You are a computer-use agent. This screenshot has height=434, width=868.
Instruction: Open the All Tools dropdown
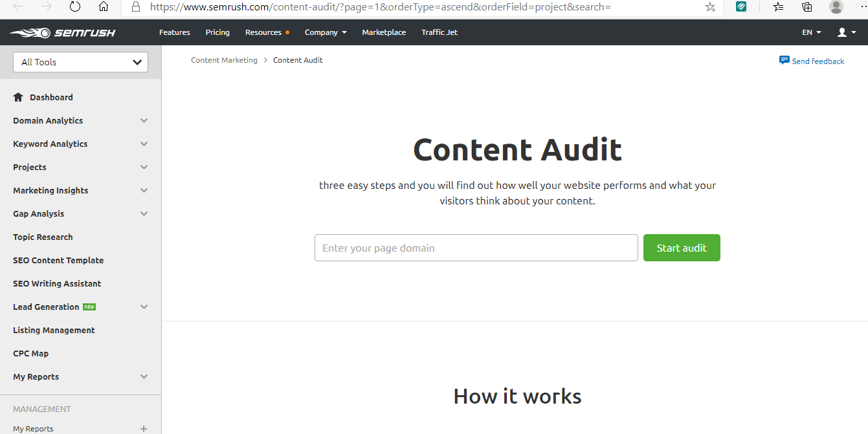pyautogui.click(x=80, y=62)
